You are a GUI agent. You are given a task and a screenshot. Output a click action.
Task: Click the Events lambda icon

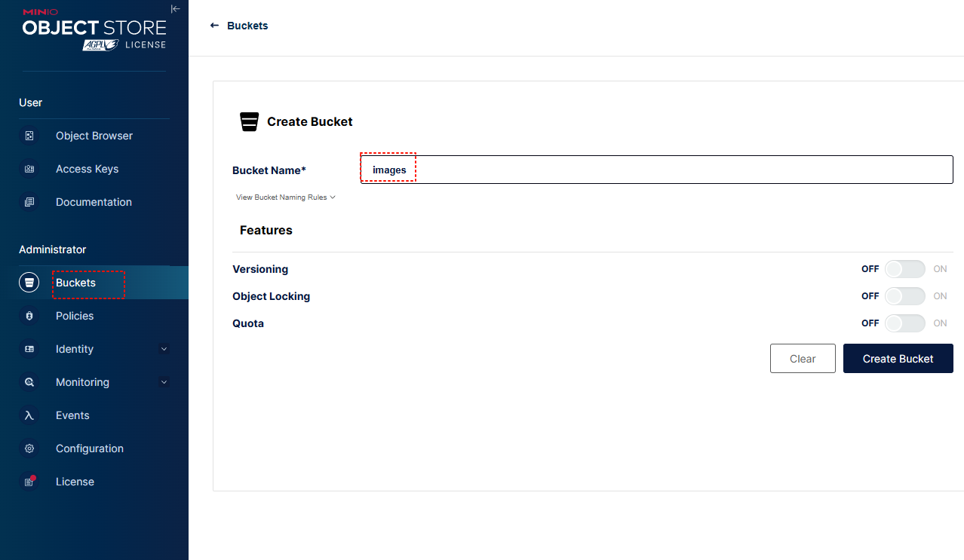point(29,415)
